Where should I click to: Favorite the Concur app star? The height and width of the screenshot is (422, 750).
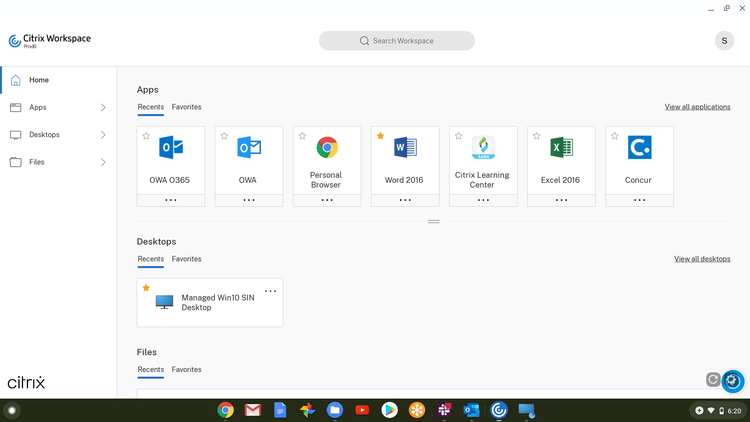615,136
